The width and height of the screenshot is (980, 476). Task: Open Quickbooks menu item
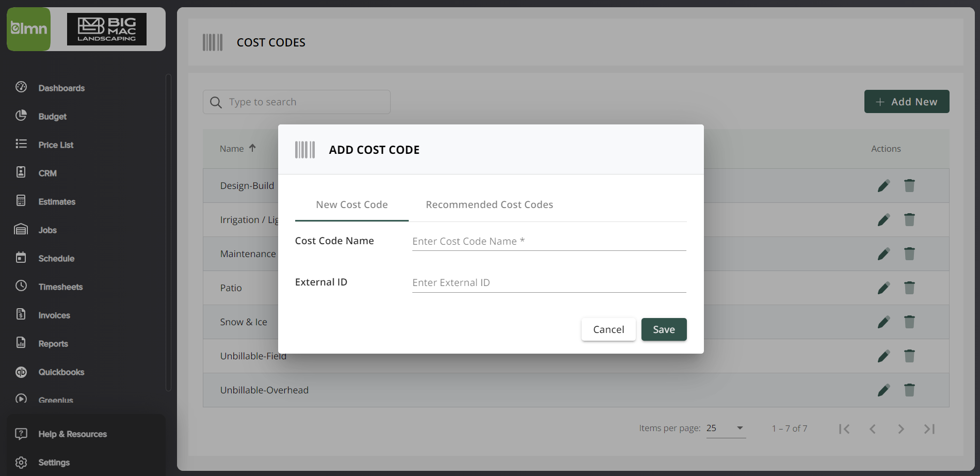[x=61, y=372]
